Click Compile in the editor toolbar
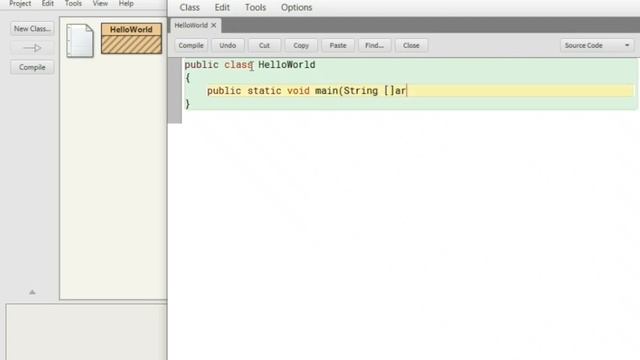Image resolution: width=640 pixels, height=360 pixels. pyautogui.click(x=191, y=45)
